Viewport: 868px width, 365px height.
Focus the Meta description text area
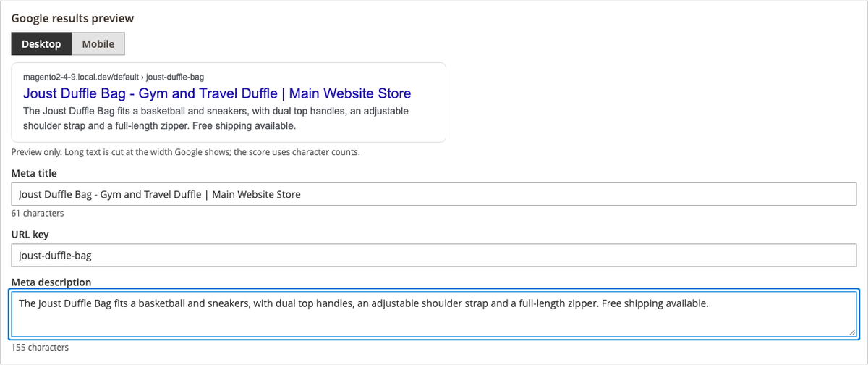coord(434,314)
